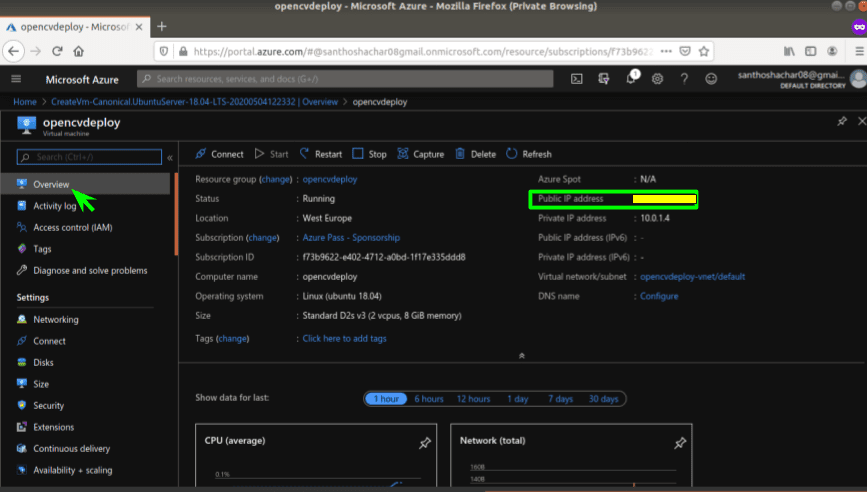Open tracking protection shield icon

[x=164, y=51]
